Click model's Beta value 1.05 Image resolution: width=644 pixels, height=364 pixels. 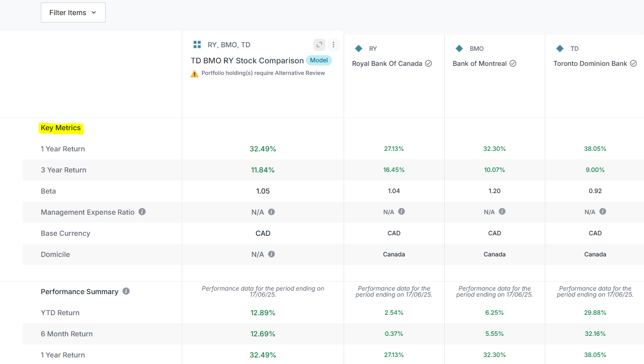tap(263, 191)
